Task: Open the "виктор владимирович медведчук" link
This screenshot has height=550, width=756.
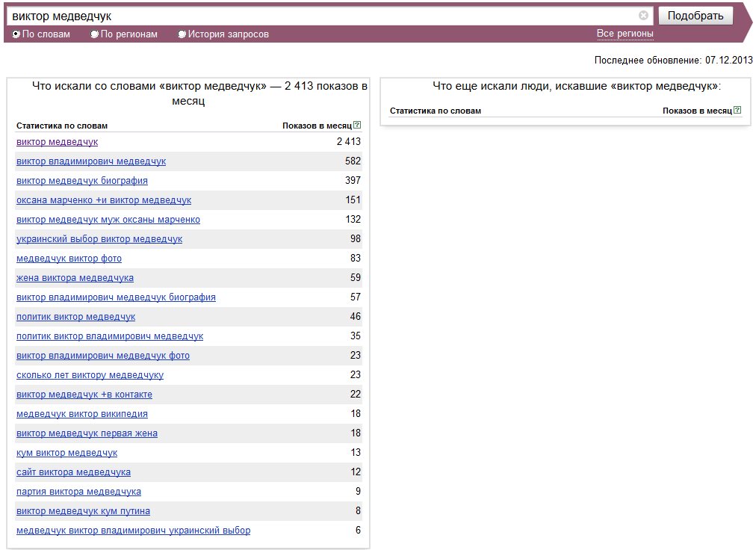Action: tap(91, 161)
